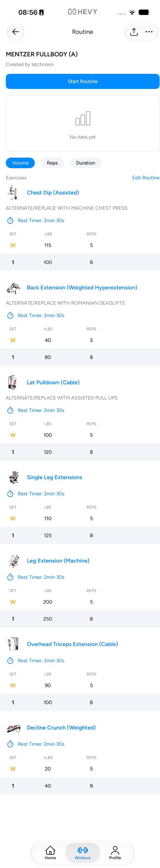Select the Workout tab
This screenshot has height=868, width=160.
pyautogui.click(x=83, y=853)
